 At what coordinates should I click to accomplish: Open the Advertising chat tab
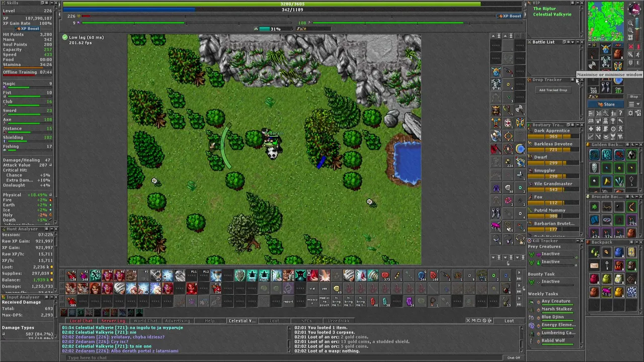(x=178, y=321)
